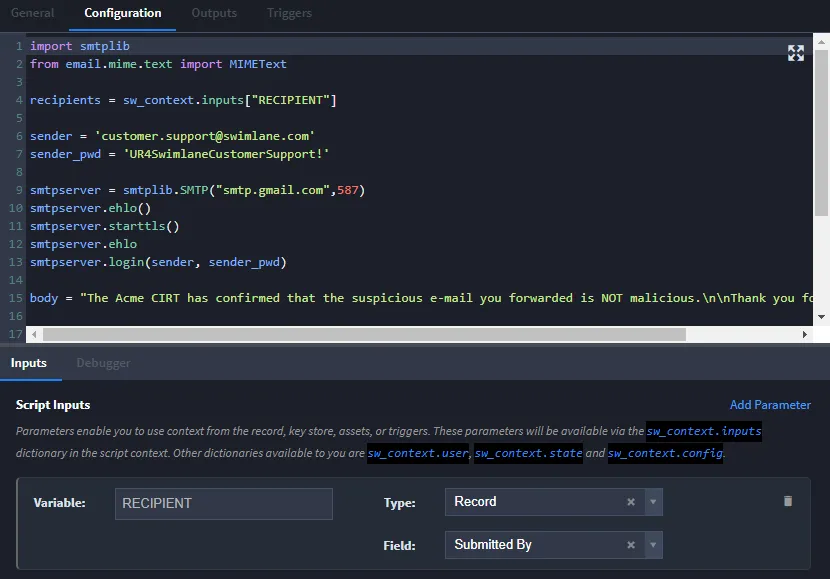
Task: Select the 'Submitted By' field combo box
Action: [x=554, y=545]
